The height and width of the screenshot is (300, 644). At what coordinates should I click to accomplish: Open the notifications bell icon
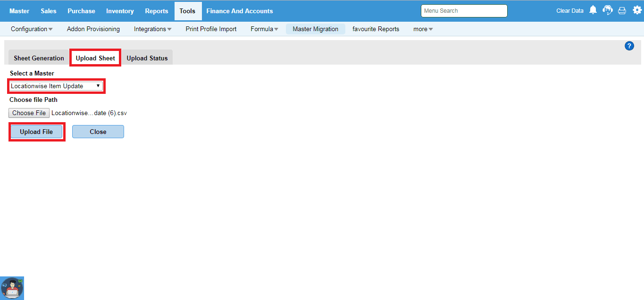[x=593, y=10]
